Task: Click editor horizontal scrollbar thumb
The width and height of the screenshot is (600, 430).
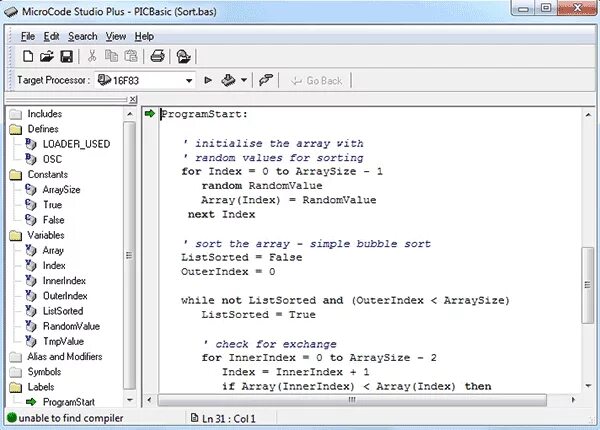Action: 352,400
